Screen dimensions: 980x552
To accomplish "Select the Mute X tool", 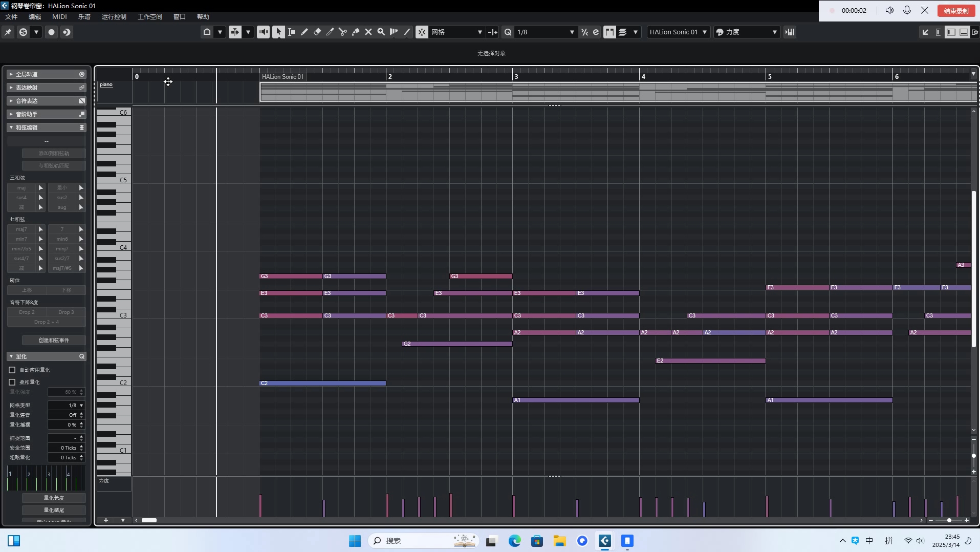I will coord(368,32).
